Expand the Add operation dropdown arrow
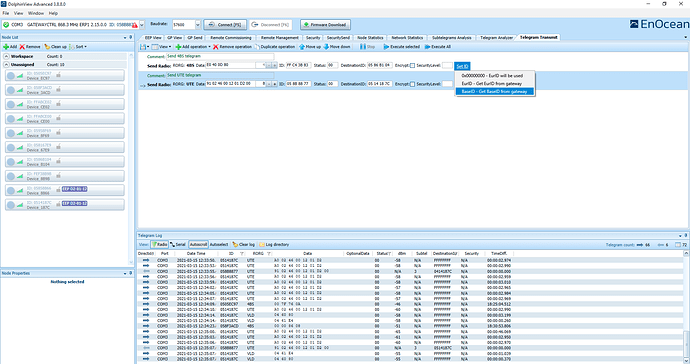This screenshot has height=364, width=690. pyautogui.click(x=209, y=47)
